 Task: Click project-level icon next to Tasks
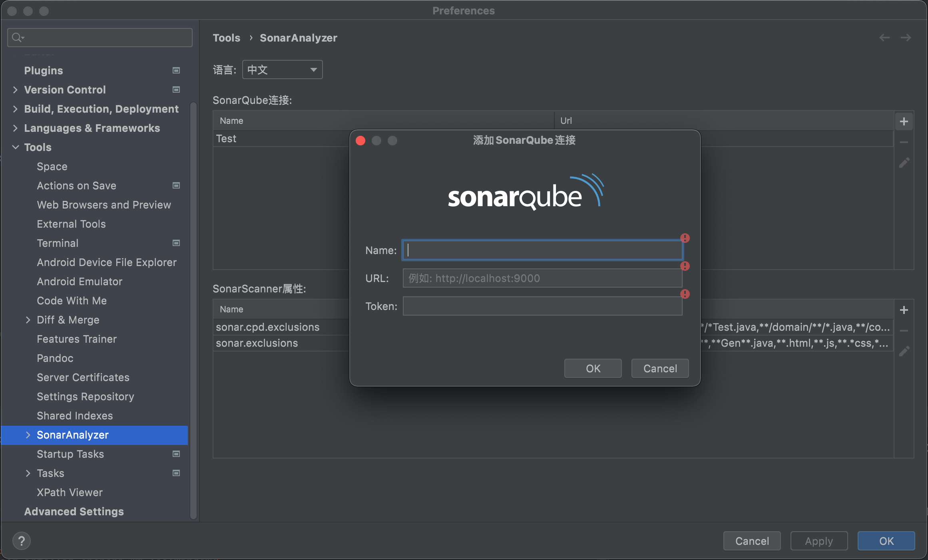coord(176,473)
